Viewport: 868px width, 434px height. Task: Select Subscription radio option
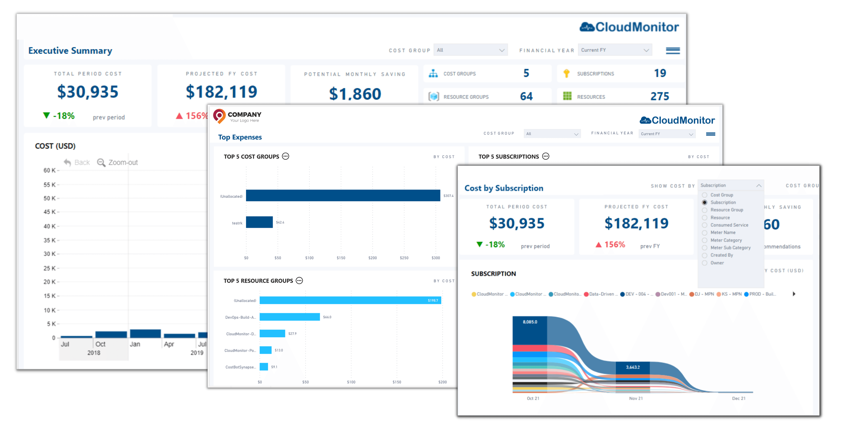pos(704,202)
